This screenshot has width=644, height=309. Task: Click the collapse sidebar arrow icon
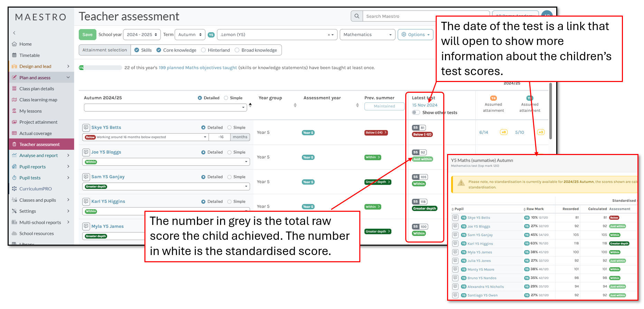click(x=14, y=33)
